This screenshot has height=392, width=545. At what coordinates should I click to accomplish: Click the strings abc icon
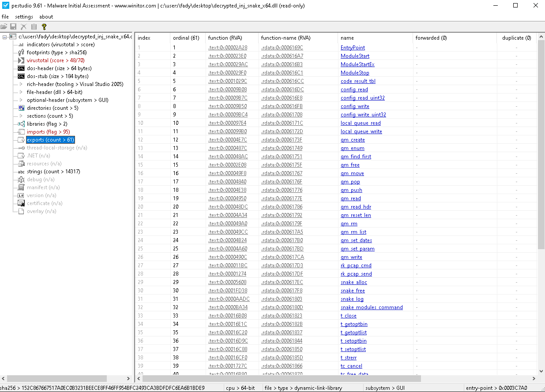21,172
